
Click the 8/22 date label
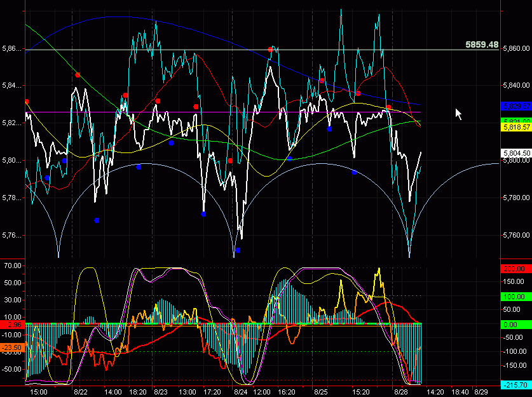(x=81, y=393)
